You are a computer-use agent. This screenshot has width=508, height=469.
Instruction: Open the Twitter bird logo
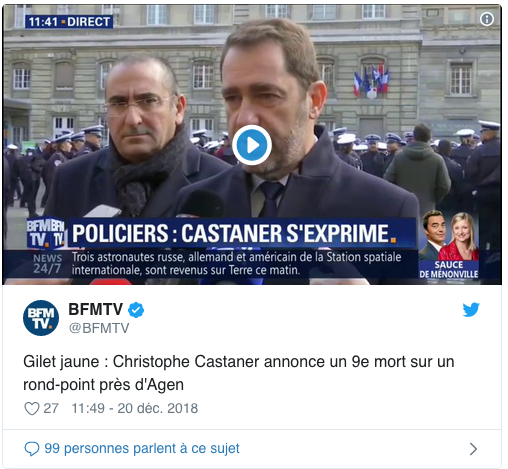471,310
